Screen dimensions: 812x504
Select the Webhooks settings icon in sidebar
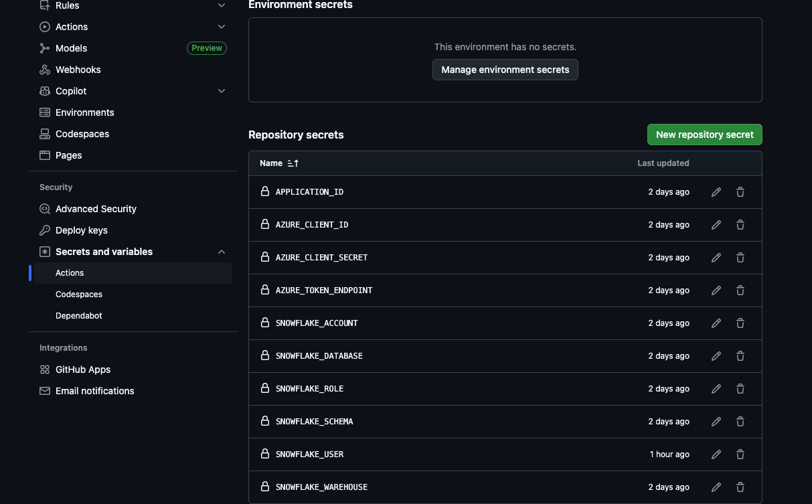(x=44, y=70)
